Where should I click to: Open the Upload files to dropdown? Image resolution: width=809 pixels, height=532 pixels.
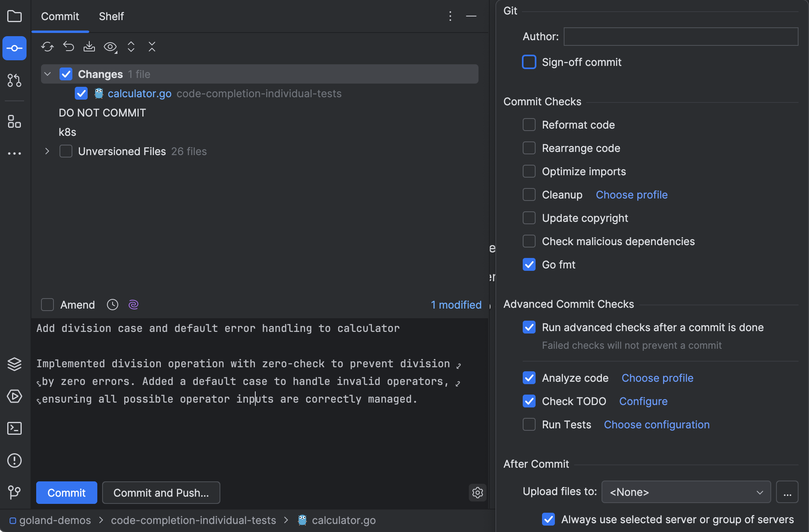point(686,492)
